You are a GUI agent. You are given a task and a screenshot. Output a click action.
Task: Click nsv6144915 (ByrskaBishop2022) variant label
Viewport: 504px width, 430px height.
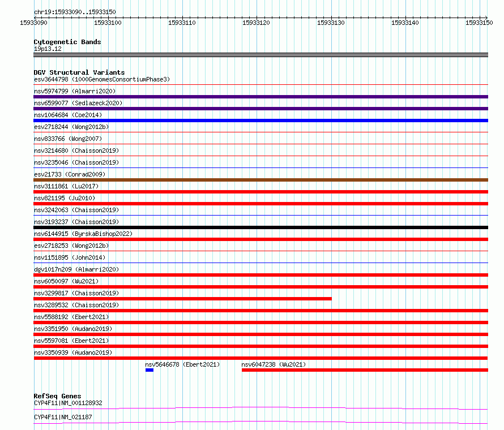click(83, 234)
